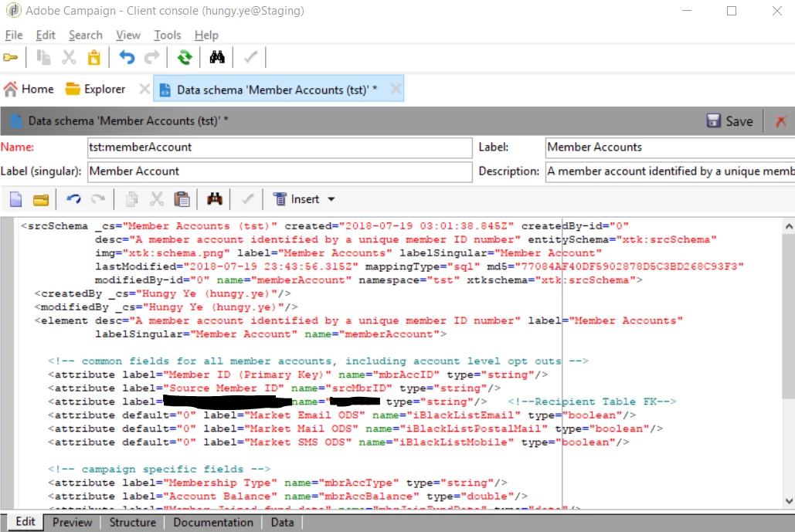This screenshot has height=532, width=795.
Task: Click the scrollbar up arrow in editor
Action: coord(789,226)
